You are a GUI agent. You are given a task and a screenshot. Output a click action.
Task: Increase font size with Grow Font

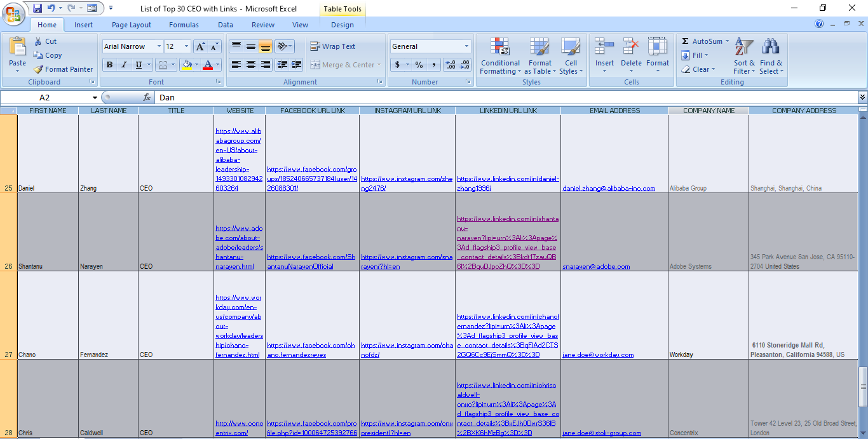[200, 46]
